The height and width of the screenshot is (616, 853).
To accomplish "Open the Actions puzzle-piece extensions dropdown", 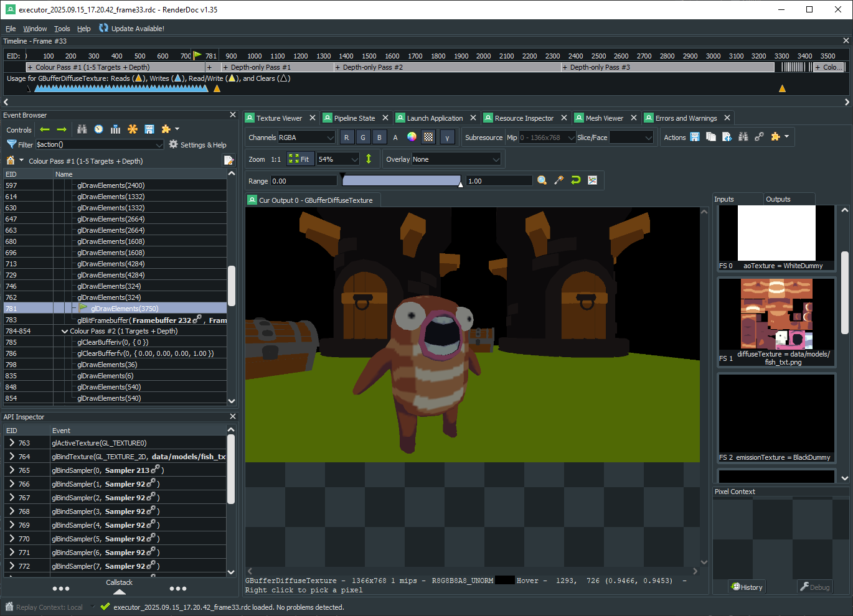I will (x=780, y=137).
